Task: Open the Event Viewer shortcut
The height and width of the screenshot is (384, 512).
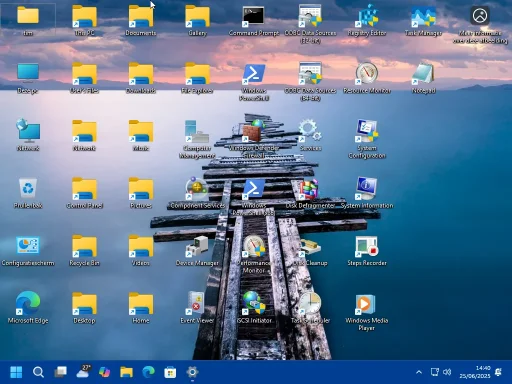Action: pyautogui.click(x=197, y=307)
